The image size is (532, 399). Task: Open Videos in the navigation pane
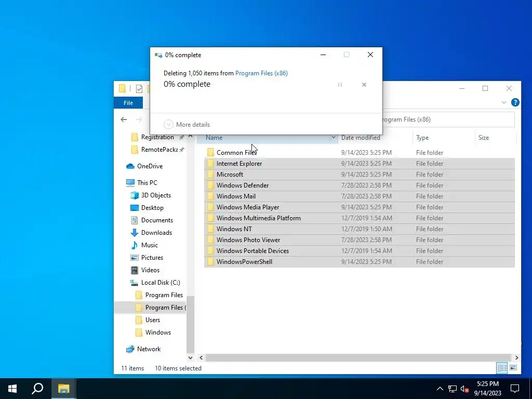click(150, 270)
